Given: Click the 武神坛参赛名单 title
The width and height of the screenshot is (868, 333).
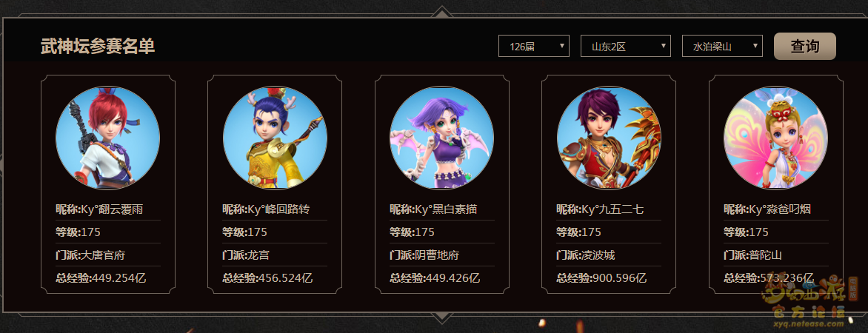Looking at the screenshot, I should pyautogui.click(x=98, y=47).
